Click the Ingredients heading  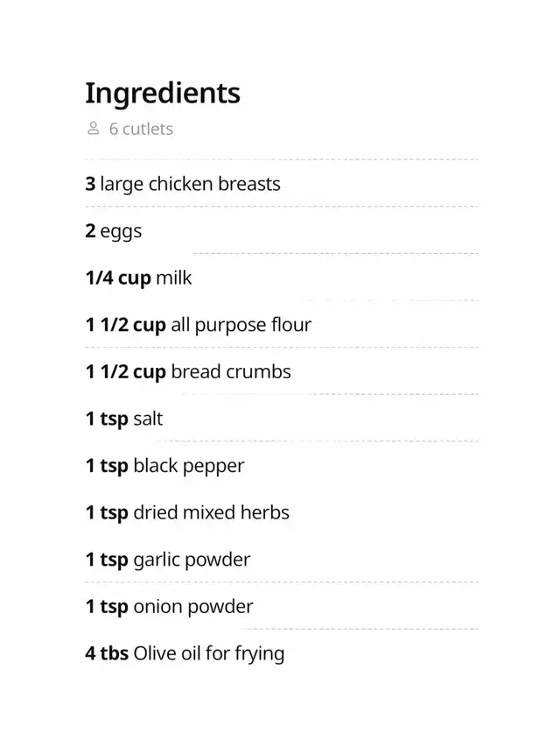click(x=162, y=92)
